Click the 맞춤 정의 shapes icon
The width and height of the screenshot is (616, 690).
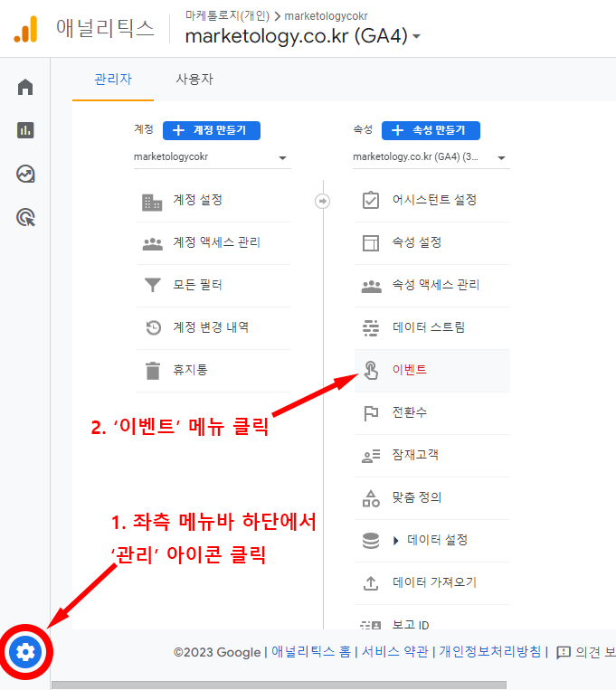[371, 498]
